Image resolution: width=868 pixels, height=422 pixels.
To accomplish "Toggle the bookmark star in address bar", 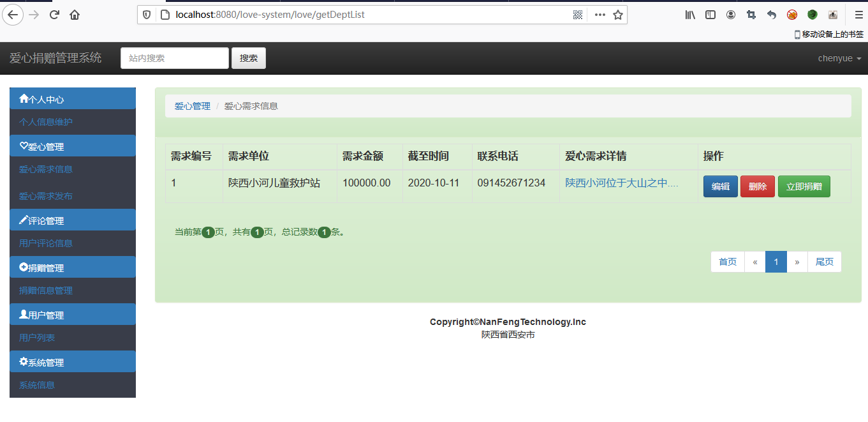I will point(617,14).
